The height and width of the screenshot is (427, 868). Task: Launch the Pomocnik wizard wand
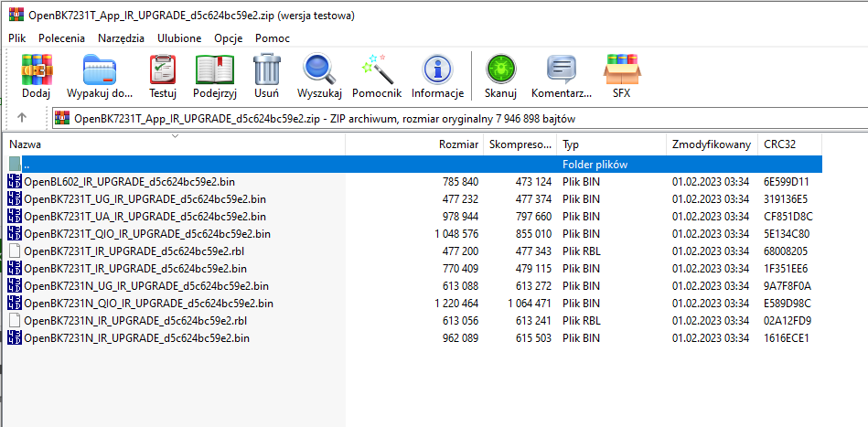[377, 69]
